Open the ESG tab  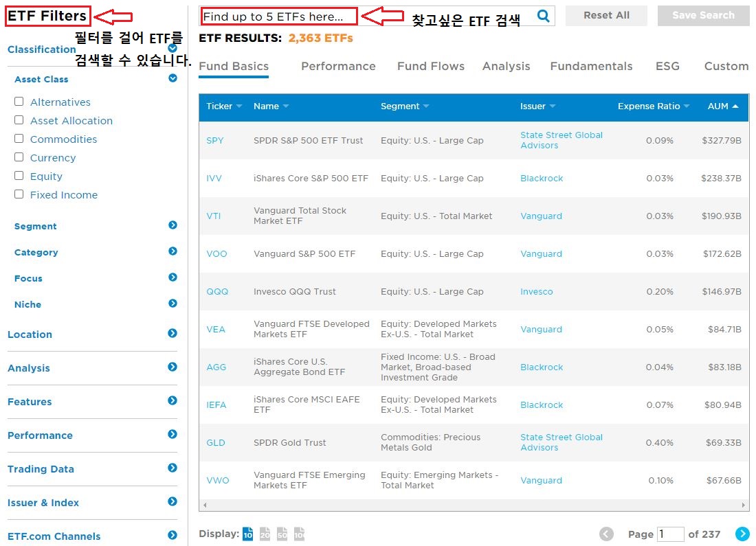[667, 66]
